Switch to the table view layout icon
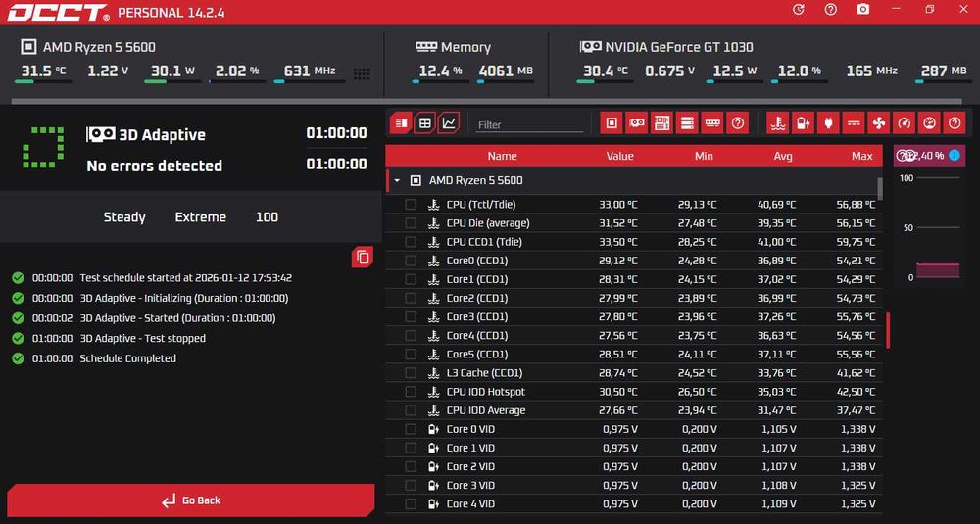 tap(424, 123)
